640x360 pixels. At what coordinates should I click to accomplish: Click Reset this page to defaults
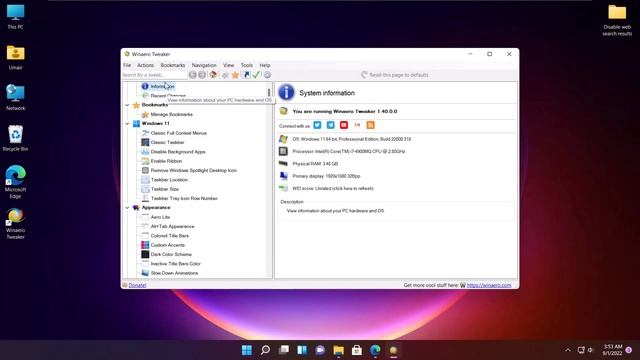(395, 75)
